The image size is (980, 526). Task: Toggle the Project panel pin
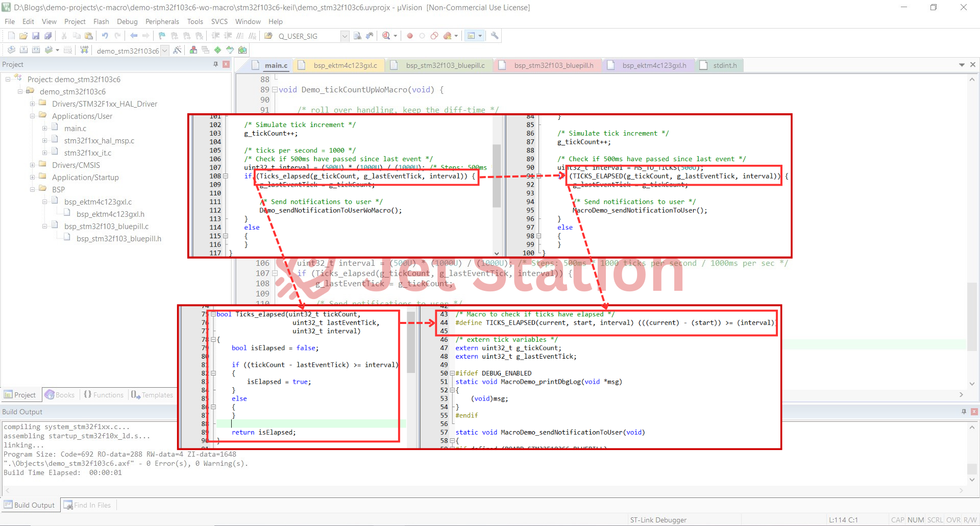[215, 64]
